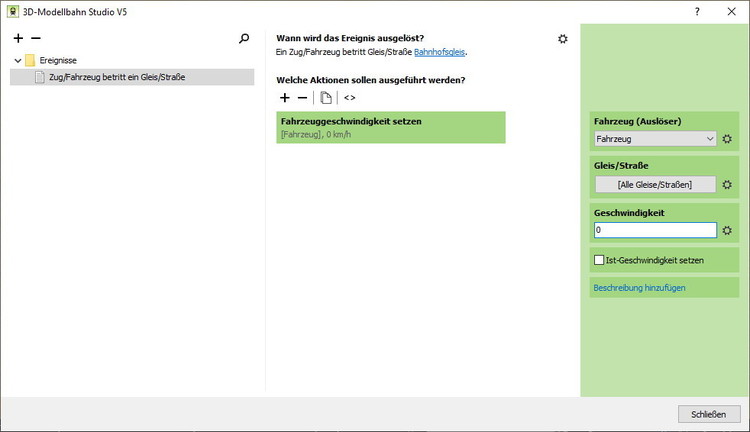Switch to the script code view icon

[x=349, y=98]
